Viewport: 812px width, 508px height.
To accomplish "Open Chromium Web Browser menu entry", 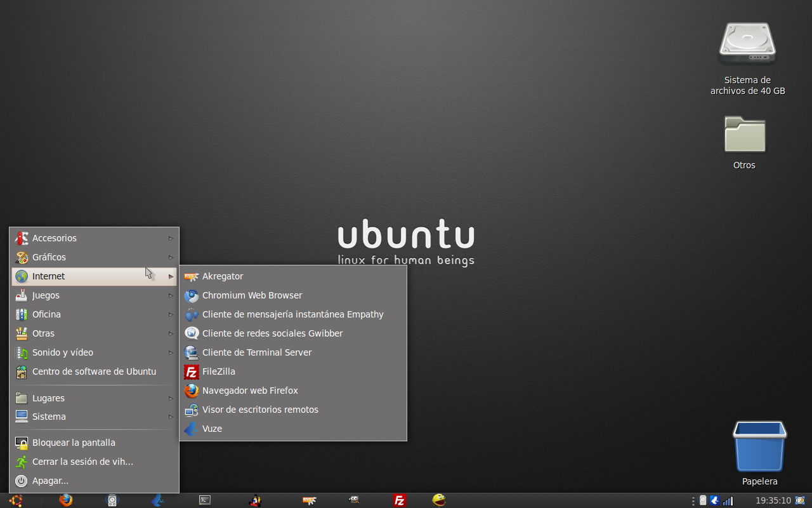I will pos(293,295).
